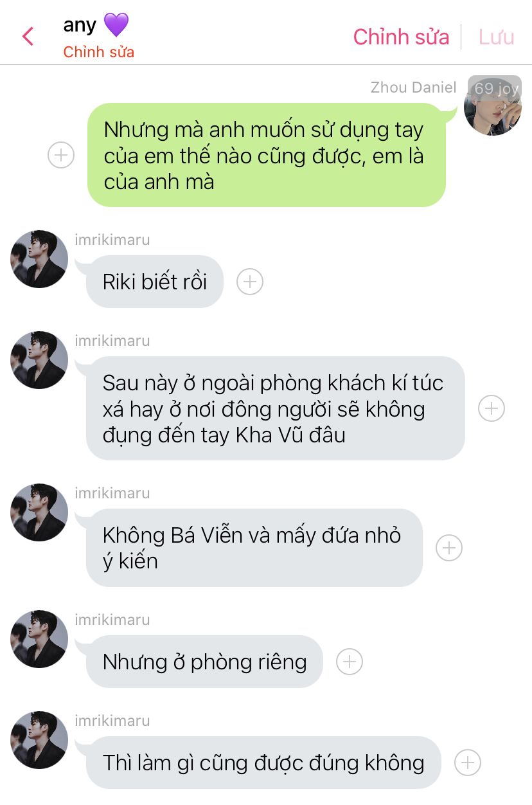Screen dimensions: 532x805
Task: Tap plus icon beside 'Sau này ở ngoài' message
Action: 492,408
